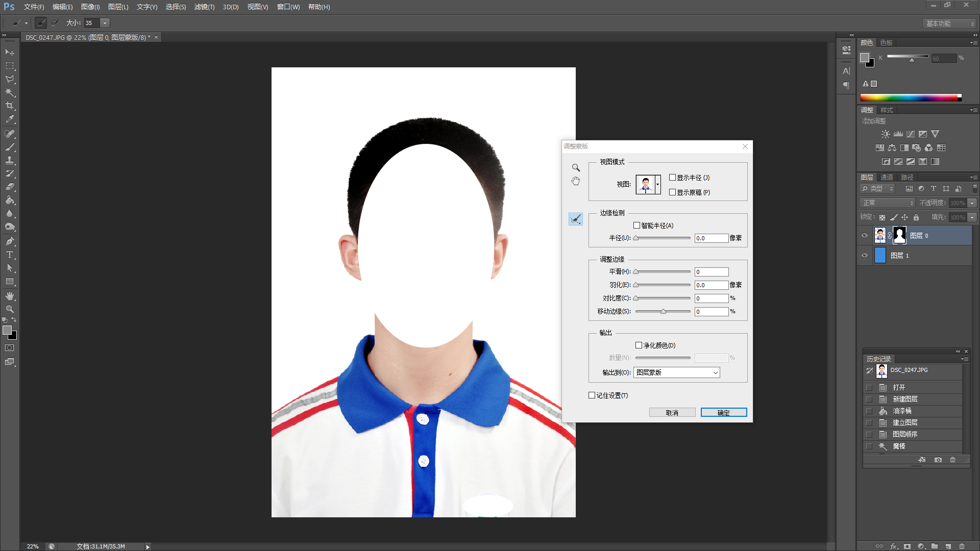Open brush size 大小 dropdown arrow
The height and width of the screenshot is (551, 980).
click(x=105, y=23)
